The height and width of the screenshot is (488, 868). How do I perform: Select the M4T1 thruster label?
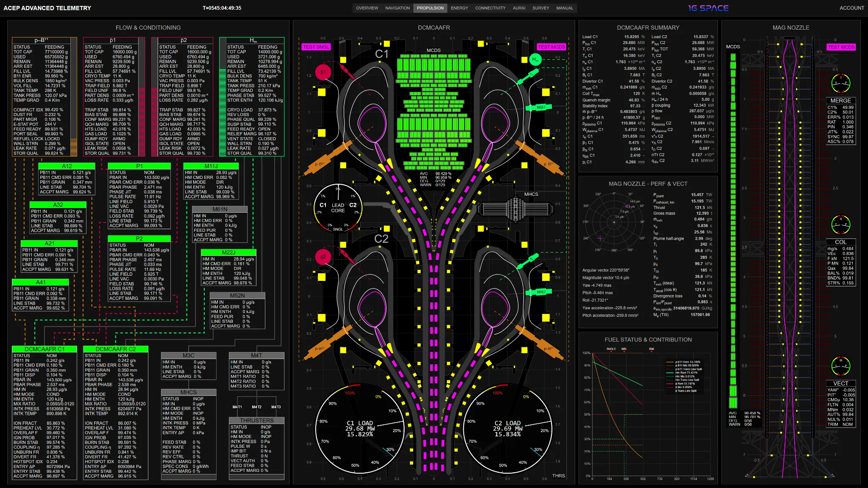click(237, 407)
